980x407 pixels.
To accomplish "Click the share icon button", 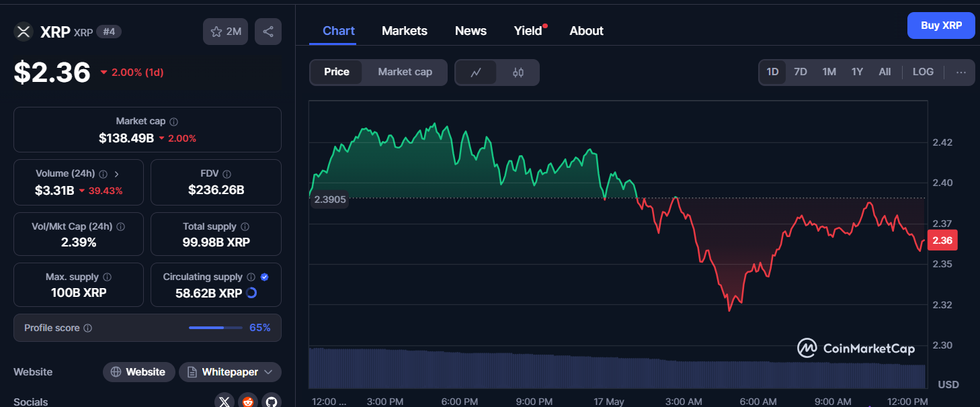I will (268, 32).
